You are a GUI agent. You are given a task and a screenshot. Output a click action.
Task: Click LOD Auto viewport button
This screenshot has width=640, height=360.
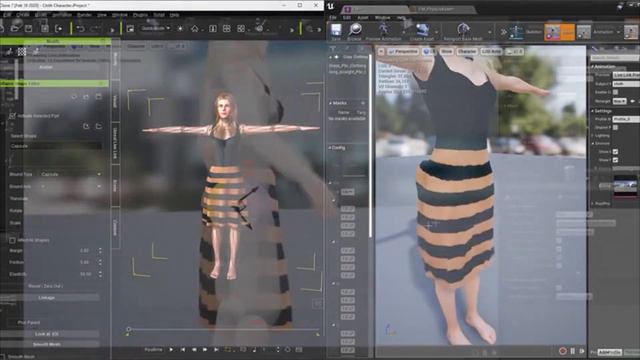pos(491,51)
